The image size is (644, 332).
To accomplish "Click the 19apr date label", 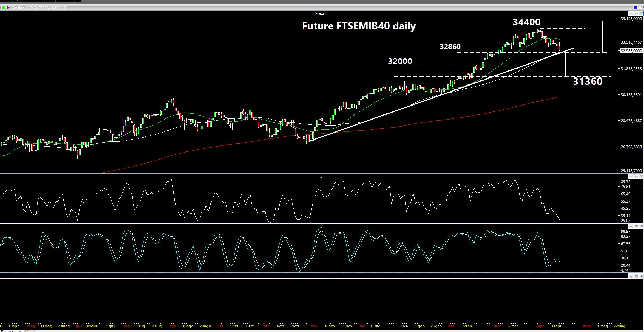I will 13,326.
